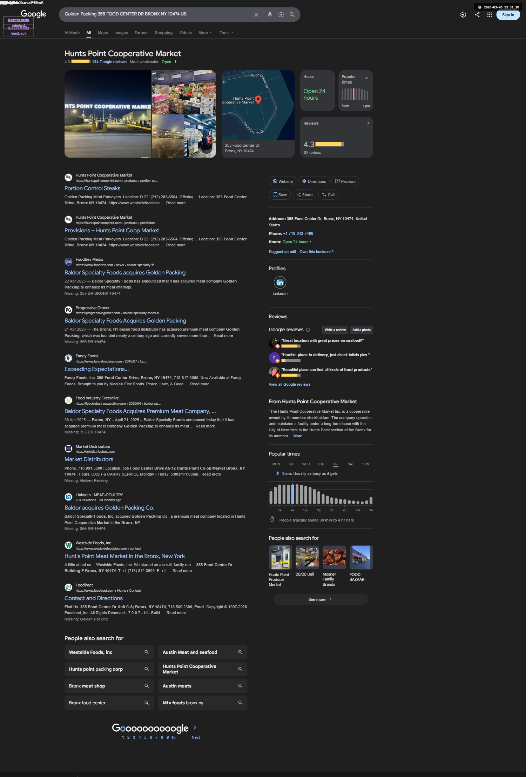Click the info icon beside Google reviews

308,330
